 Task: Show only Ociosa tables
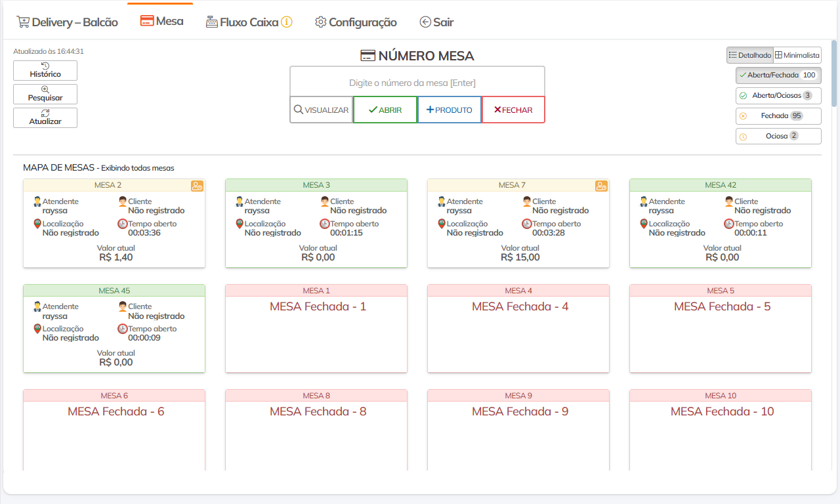click(778, 136)
